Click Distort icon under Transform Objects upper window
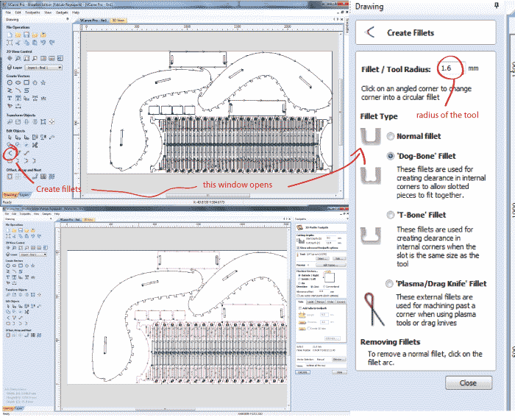Screen dimensions: 515x420 (x=43, y=122)
